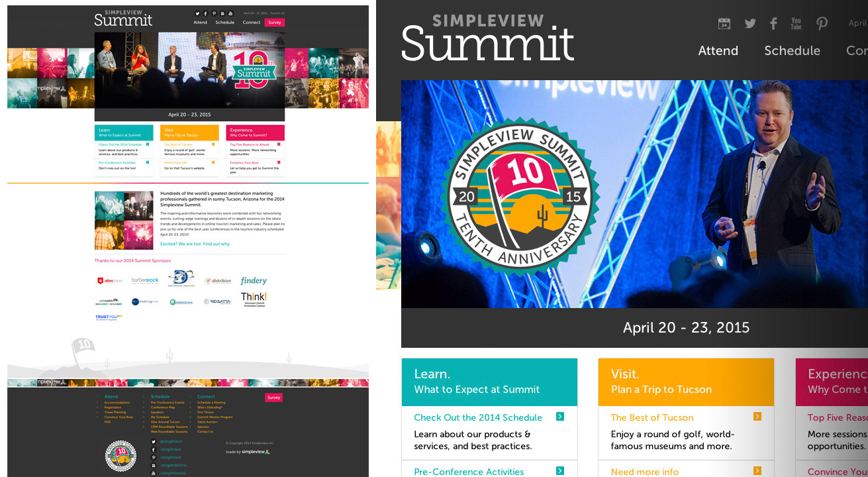Click teal arrow beside enlarged 'Check Out the 2014 Schedule'
This screenshot has height=477, width=868.
click(x=560, y=417)
